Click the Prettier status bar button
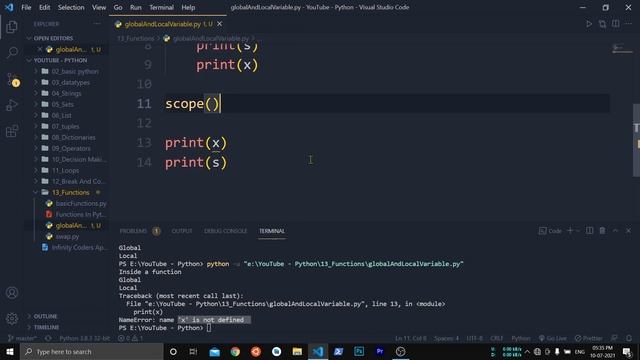The width and height of the screenshot is (640, 360). (x=589, y=338)
